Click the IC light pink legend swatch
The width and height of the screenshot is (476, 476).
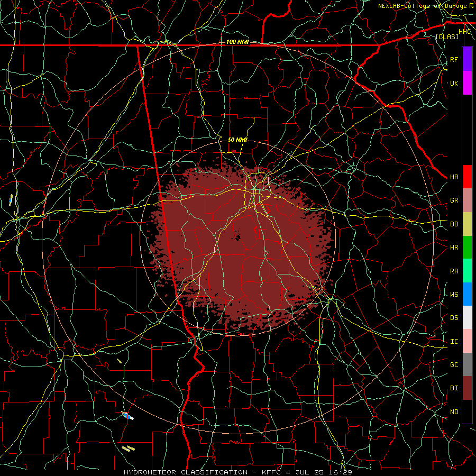point(467,341)
